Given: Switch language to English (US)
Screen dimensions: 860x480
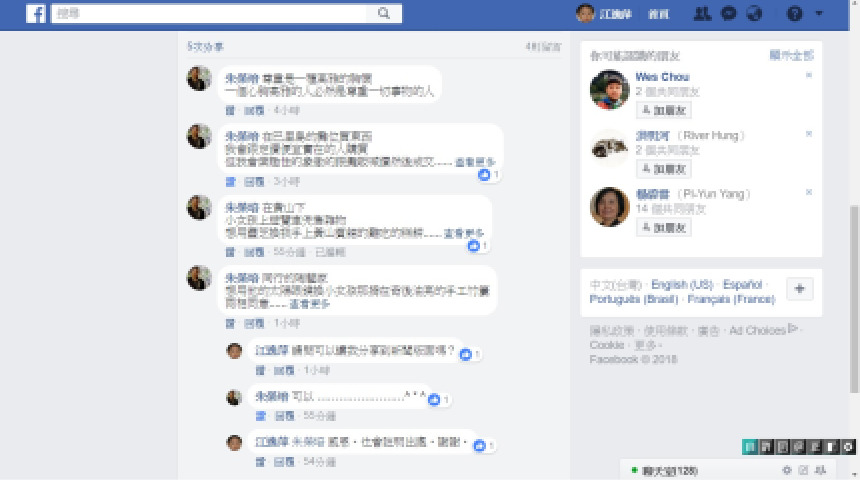Looking at the screenshot, I should 682,284.
